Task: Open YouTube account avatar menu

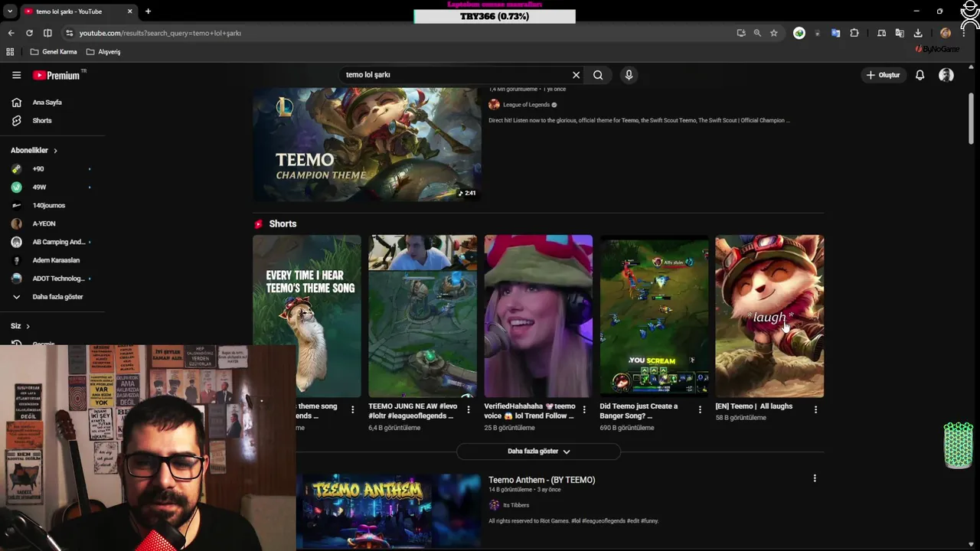Action: (x=946, y=75)
